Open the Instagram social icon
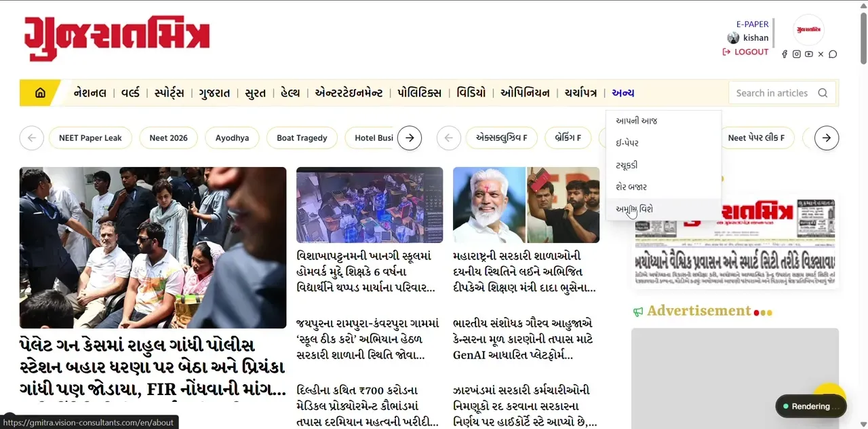The width and height of the screenshot is (868, 429). [797, 54]
